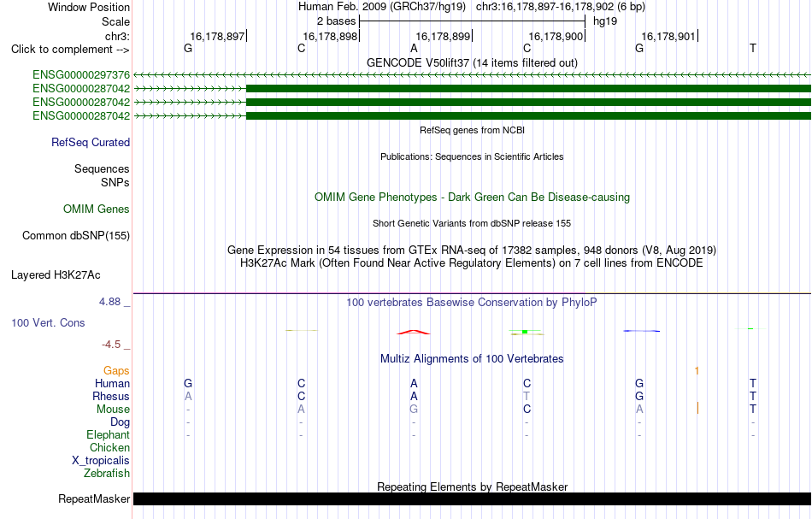Click base letter A in sequence row
The image size is (812, 519).
[414, 49]
